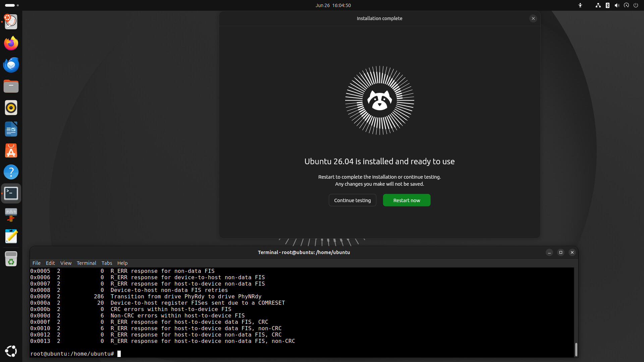
Task: Open the Files manager from the dock
Action: [x=11, y=86]
